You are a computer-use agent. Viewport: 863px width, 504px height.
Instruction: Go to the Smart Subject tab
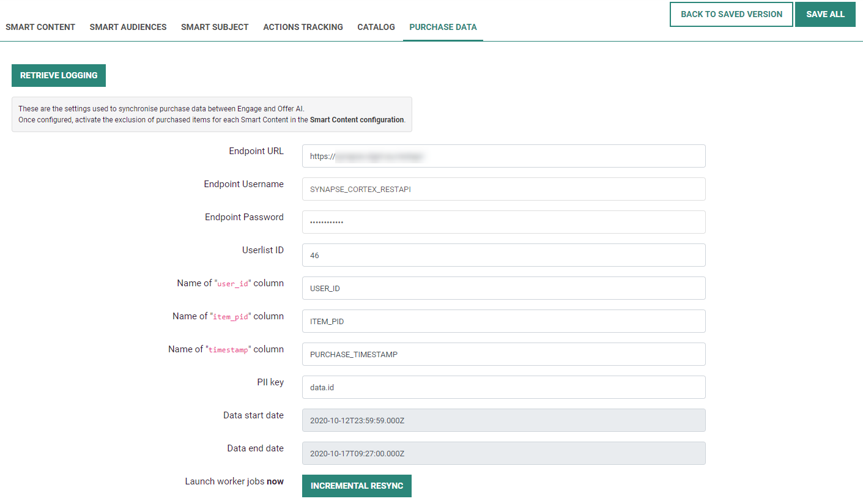[215, 27]
